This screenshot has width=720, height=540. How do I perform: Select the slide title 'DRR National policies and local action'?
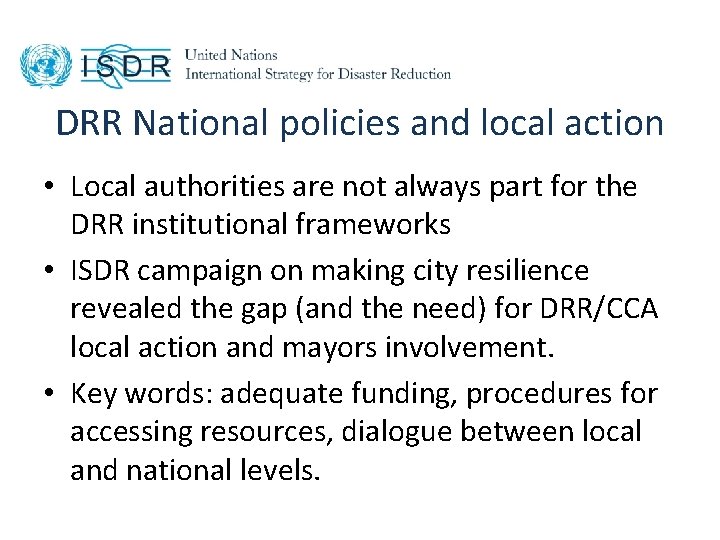click(x=360, y=123)
